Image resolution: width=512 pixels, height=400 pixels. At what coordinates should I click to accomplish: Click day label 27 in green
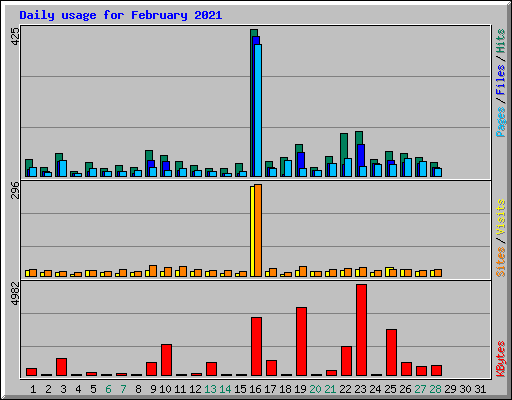[420, 389]
